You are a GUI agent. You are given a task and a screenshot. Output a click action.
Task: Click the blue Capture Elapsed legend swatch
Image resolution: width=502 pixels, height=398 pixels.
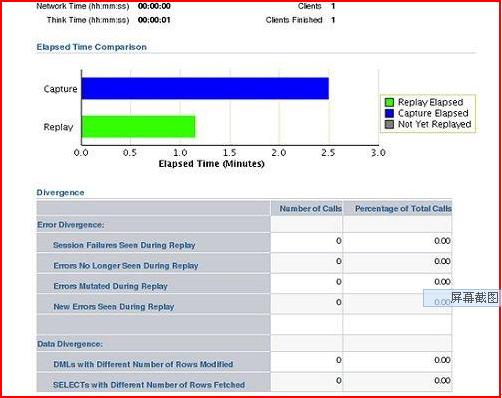(389, 113)
